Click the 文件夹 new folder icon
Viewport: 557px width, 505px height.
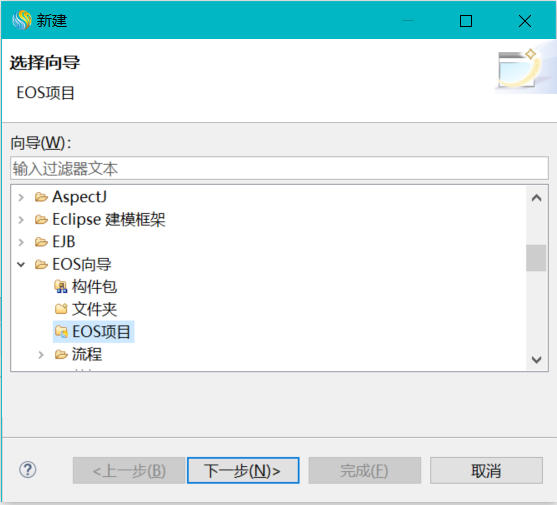(x=61, y=309)
